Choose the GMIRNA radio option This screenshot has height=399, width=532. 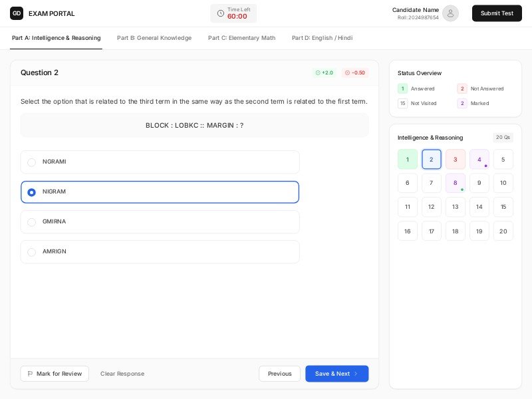(x=31, y=222)
